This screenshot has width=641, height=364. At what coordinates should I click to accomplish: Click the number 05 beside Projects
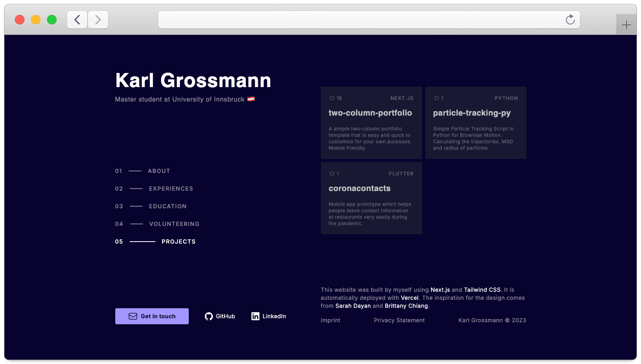point(119,242)
